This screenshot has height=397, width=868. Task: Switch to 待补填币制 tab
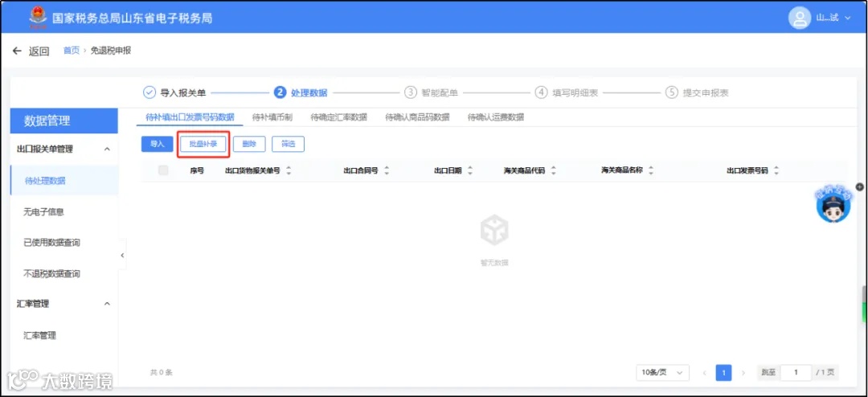click(x=272, y=117)
